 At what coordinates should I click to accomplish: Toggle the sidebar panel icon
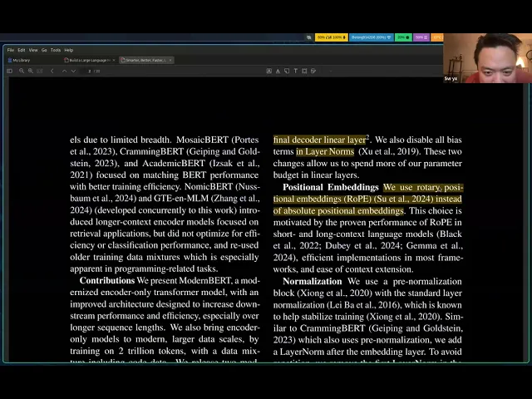9,71
